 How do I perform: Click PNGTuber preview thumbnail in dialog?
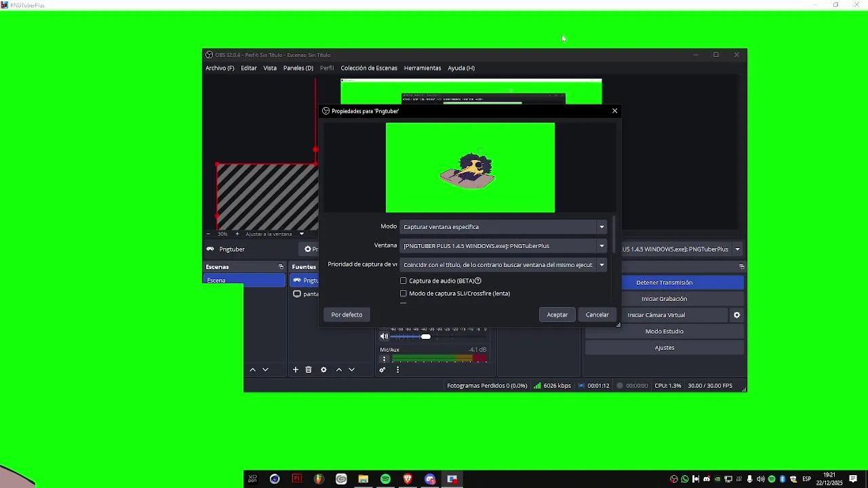pos(470,167)
